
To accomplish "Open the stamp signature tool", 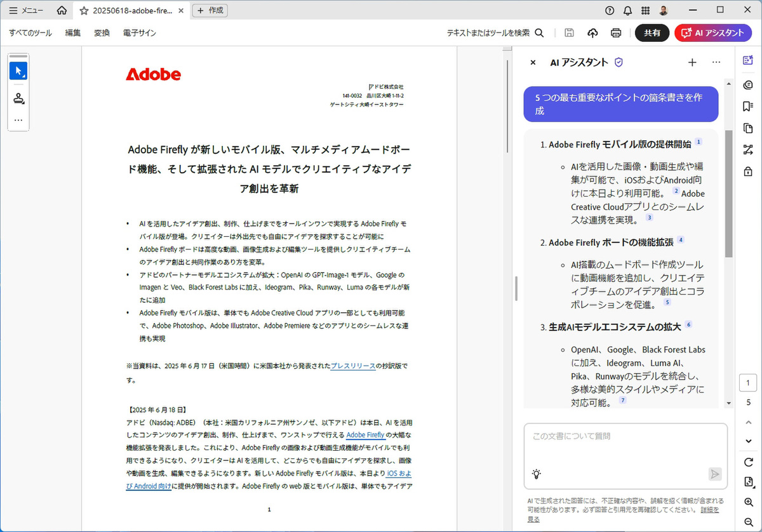I will [18, 98].
